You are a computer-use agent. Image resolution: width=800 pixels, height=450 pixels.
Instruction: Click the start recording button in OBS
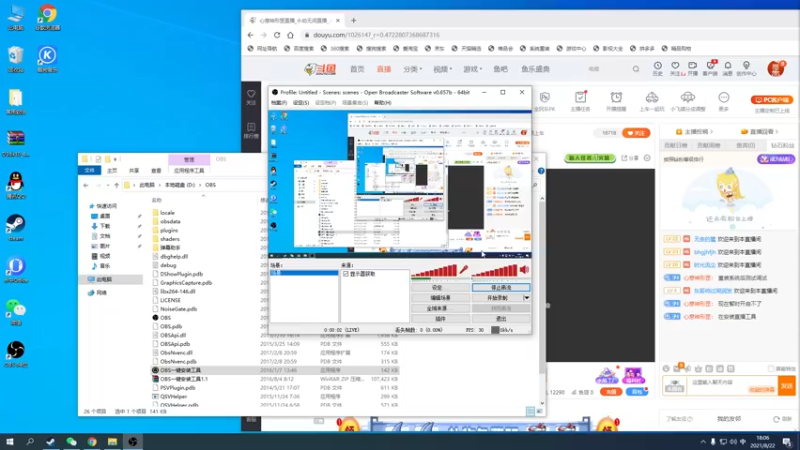497,298
